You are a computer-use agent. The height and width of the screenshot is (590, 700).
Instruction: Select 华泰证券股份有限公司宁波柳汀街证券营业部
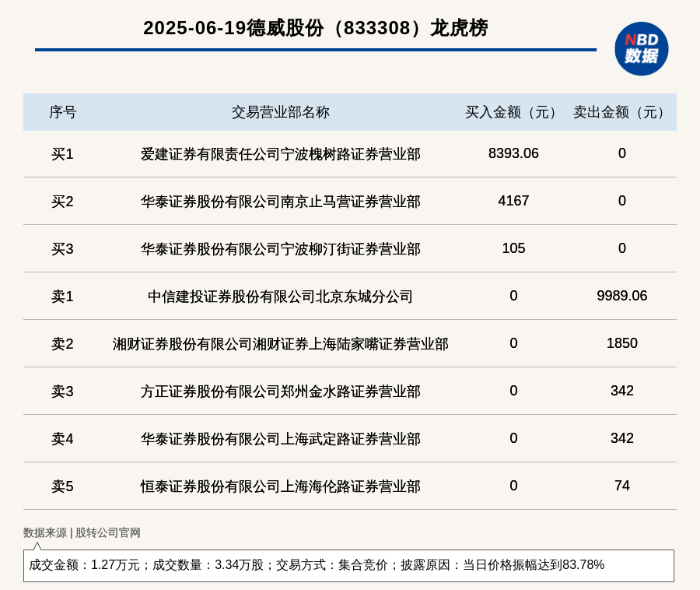280,249
